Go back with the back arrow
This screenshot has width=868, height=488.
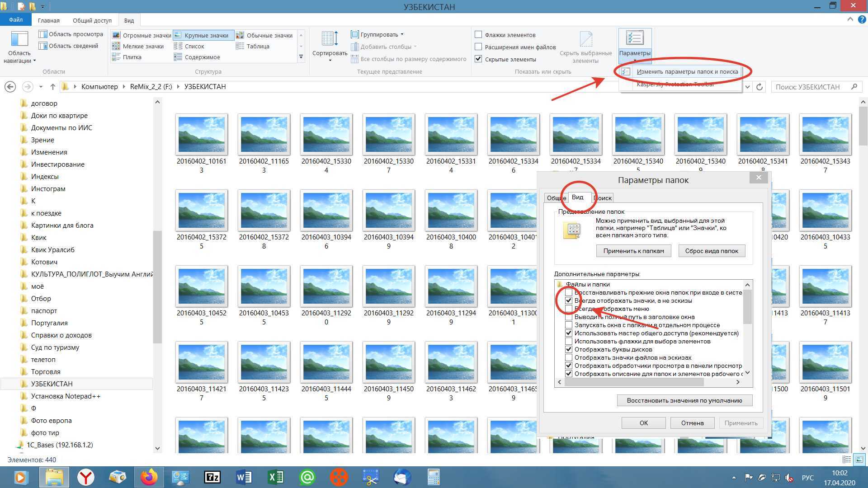pyautogui.click(x=10, y=87)
